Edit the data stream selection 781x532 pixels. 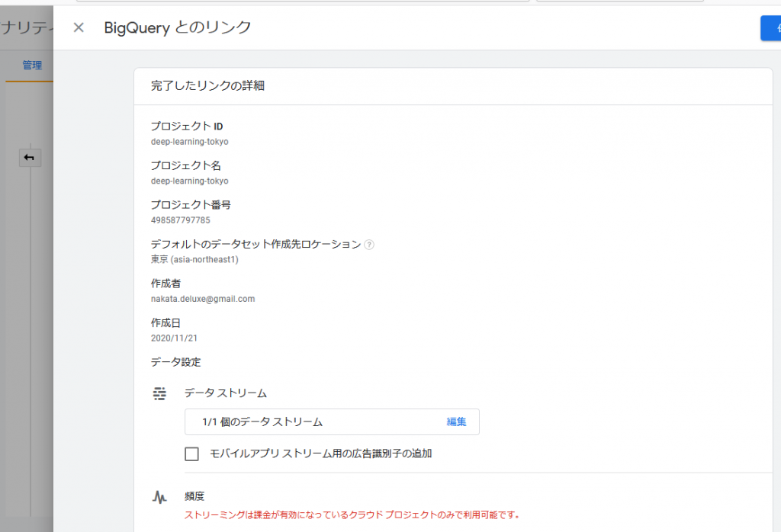point(456,422)
